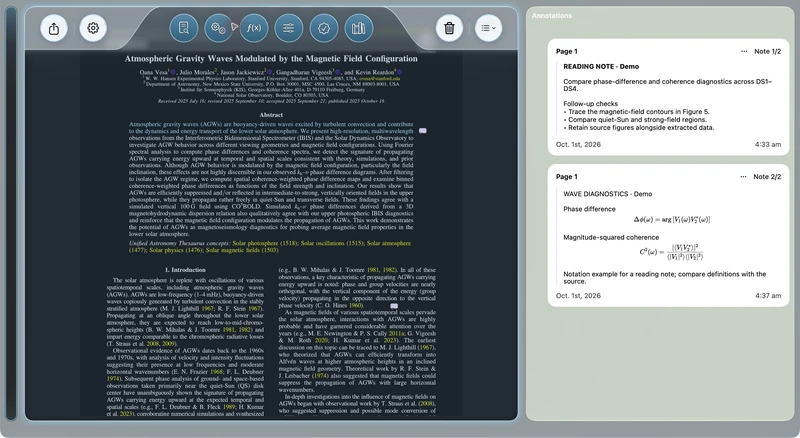This screenshot has width=800, height=438.
Task: Open the list view dropdown
Action: pyautogui.click(x=488, y=28)
